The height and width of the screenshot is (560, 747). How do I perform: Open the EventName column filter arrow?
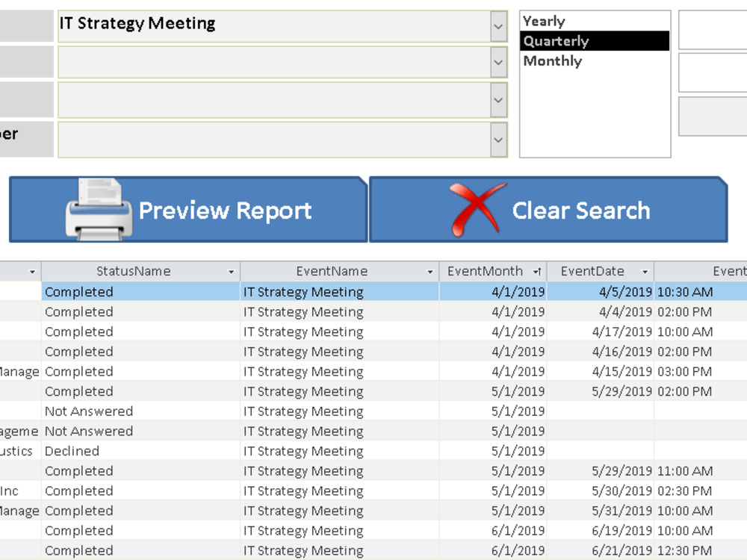pyautogui.click(x=430, y=272)
